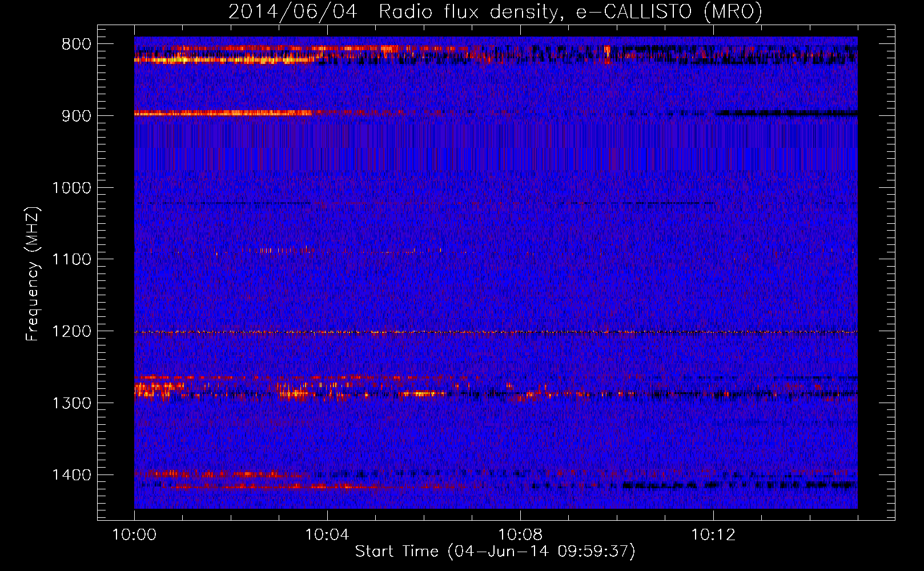Click the thin yellow line at 1200 MHz
Image resolution: width=924 pixels, height=571 pixels.
coord(496,332)
